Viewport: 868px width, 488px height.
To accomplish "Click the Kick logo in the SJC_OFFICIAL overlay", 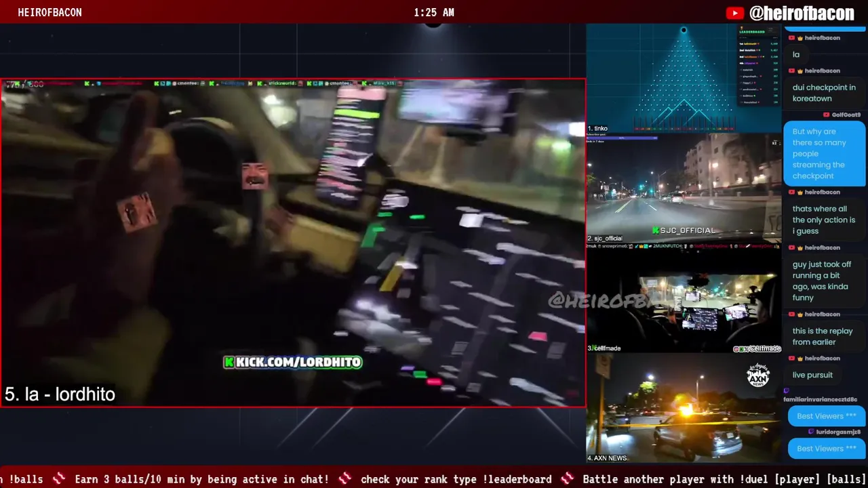I will coord(656,230).
